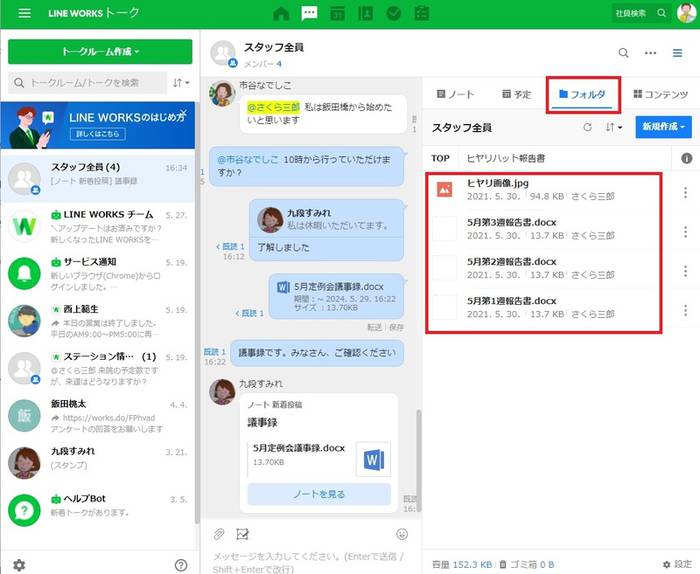Expand the 新規作成 dropdown button
Viewport: 700px width, 574px height.
pyautogui.click(x=663, y=127)
